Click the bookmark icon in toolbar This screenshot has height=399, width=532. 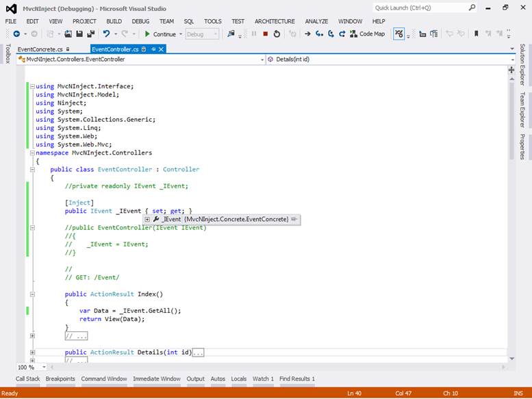click(477, 34)
